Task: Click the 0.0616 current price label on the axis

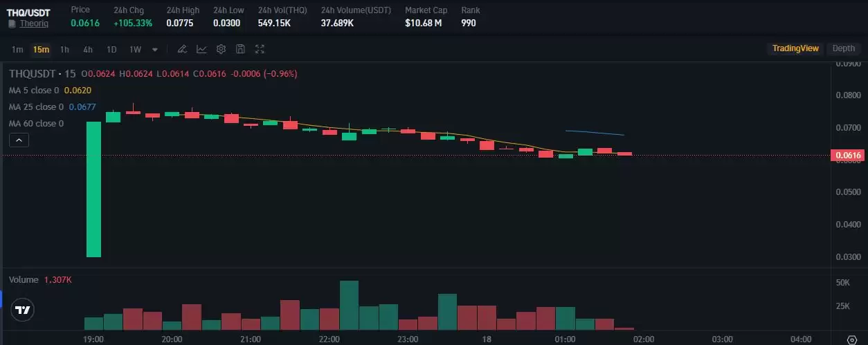Action: pos(848,156)
